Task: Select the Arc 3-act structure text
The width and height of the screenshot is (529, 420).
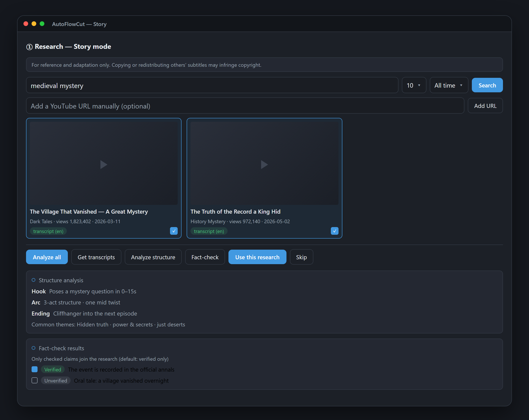Action: (x=82, y=302)
